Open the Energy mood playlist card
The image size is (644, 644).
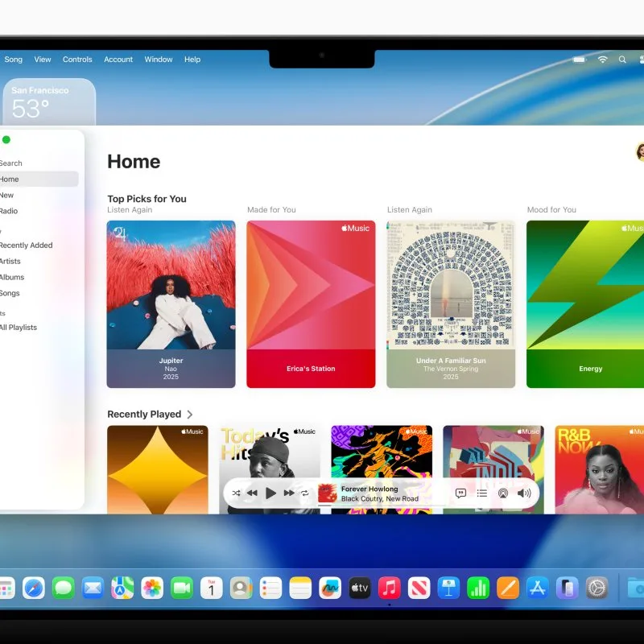pos(585,304)
